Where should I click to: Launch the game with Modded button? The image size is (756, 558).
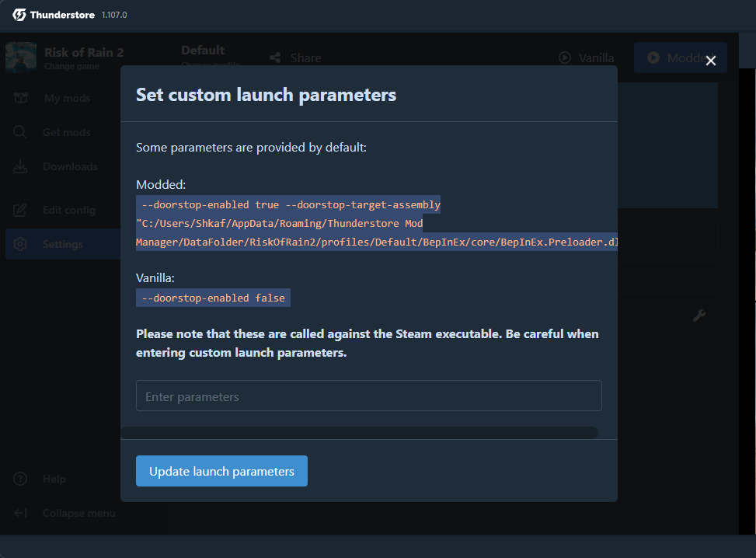click(681, 58)
